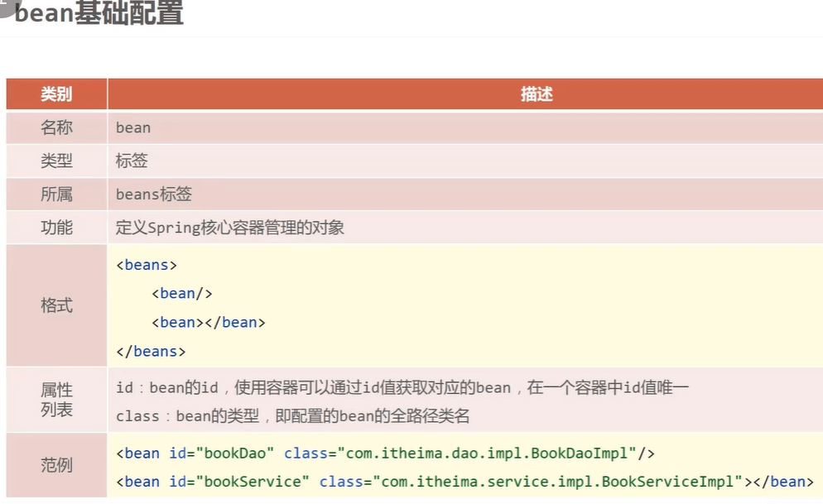Click the class attribute description line
Image resolution: width=823 pixels, height=504 pixels.
point(293,416)
